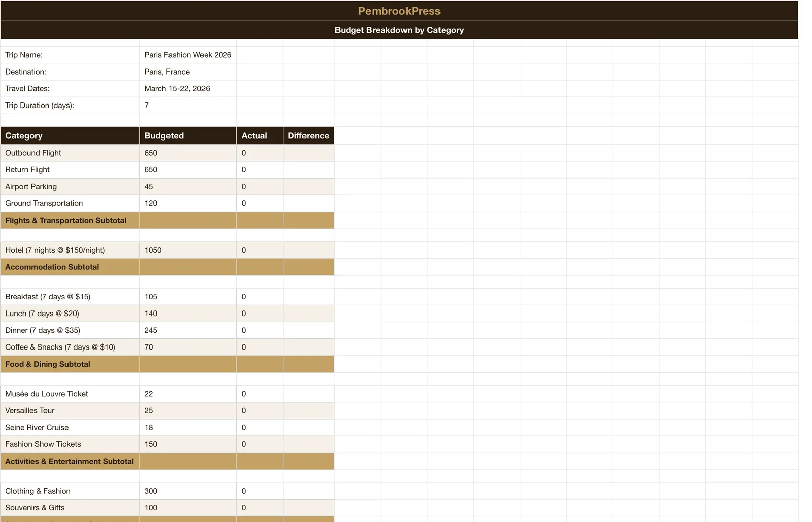The width and height of the screenshot is (812, 522).
Task: Click Budgeted cell of Accommodation Subtotal row
Action: click(188, 267)
